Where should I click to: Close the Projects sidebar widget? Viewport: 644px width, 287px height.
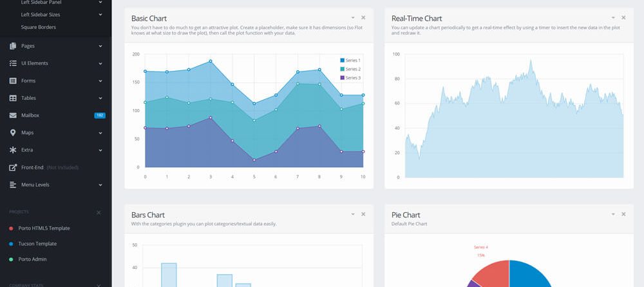click(99, 212)
